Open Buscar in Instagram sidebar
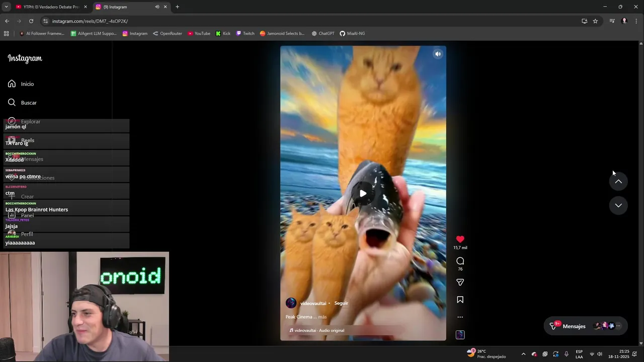 pyautogui.click(x=29, y=103)
